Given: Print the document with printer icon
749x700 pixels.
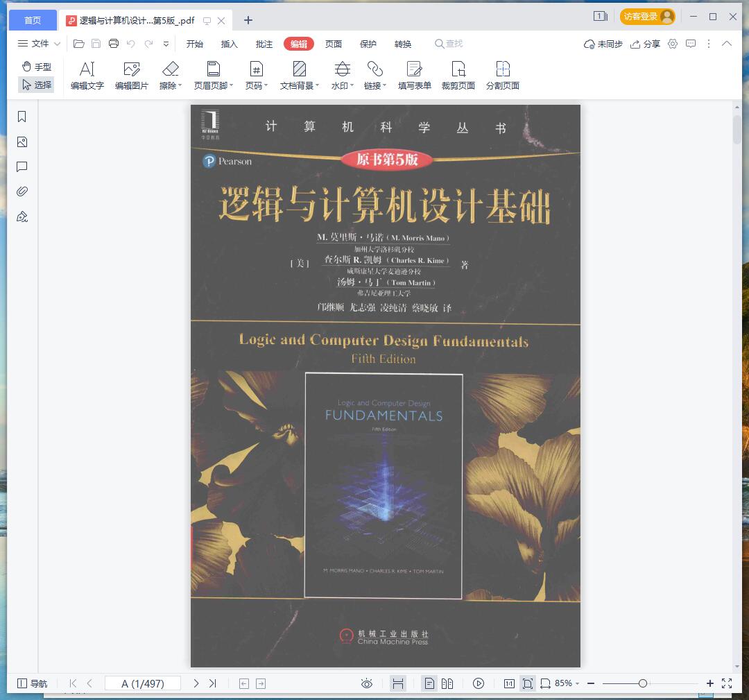Looking at the screenshot, I should click(x=114, y=44).
